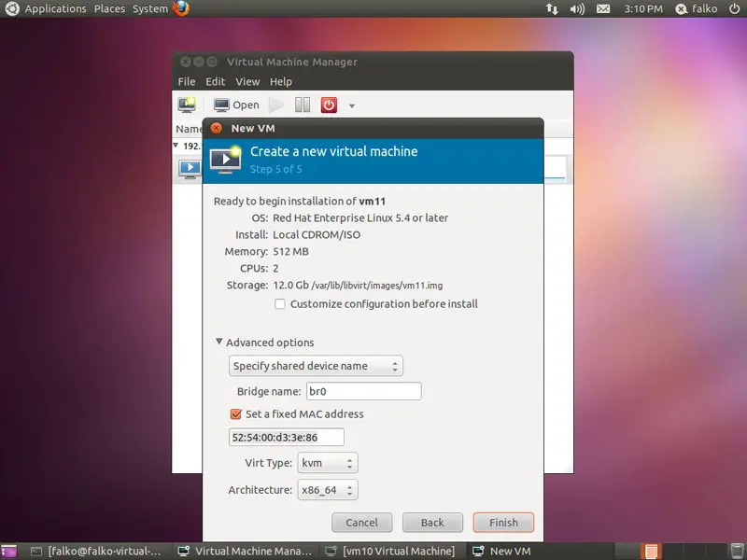Click the Virtual Machine Manager window minimize button
This screenshot has height=560, width=747.
coord(199,62)
